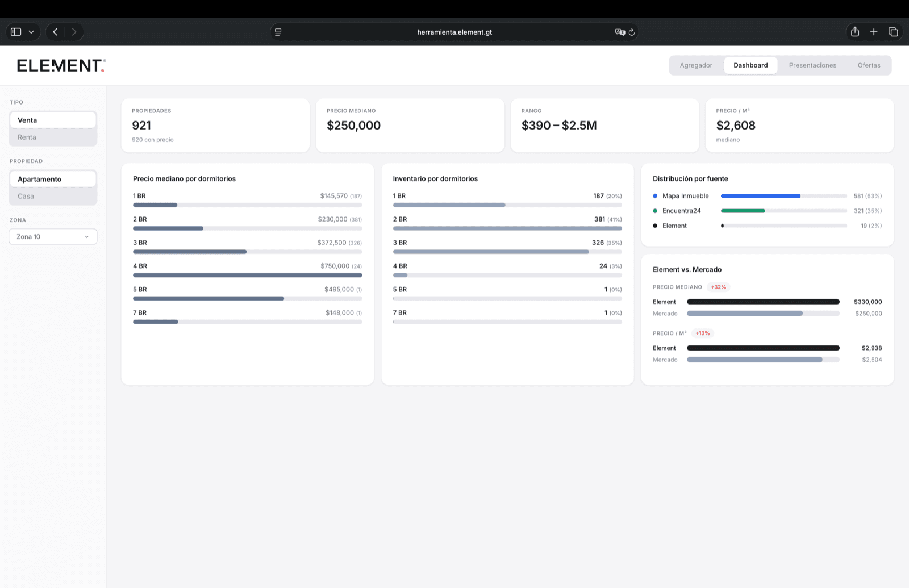Select Casa as property type
The height and width of the screenshot is (588, 909).
tap(53, 196)
